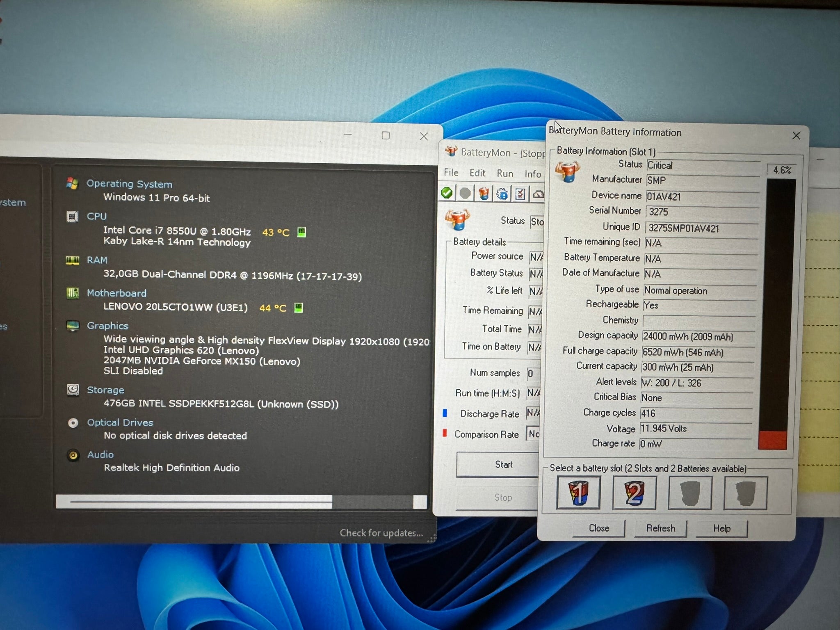Click the Graphics monitor icon in Speccy
The width and height of the screenshot is (840, 630).
[73, 326]
